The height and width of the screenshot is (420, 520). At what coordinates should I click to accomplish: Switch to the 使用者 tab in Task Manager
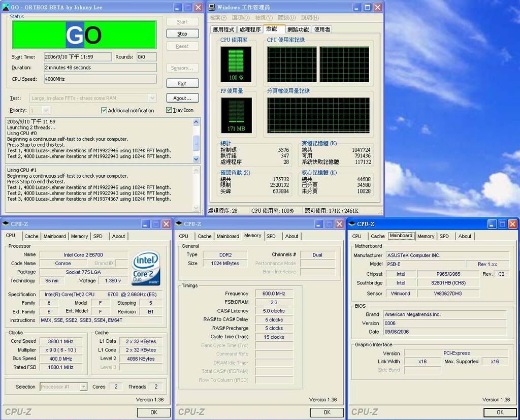[322, 29]
